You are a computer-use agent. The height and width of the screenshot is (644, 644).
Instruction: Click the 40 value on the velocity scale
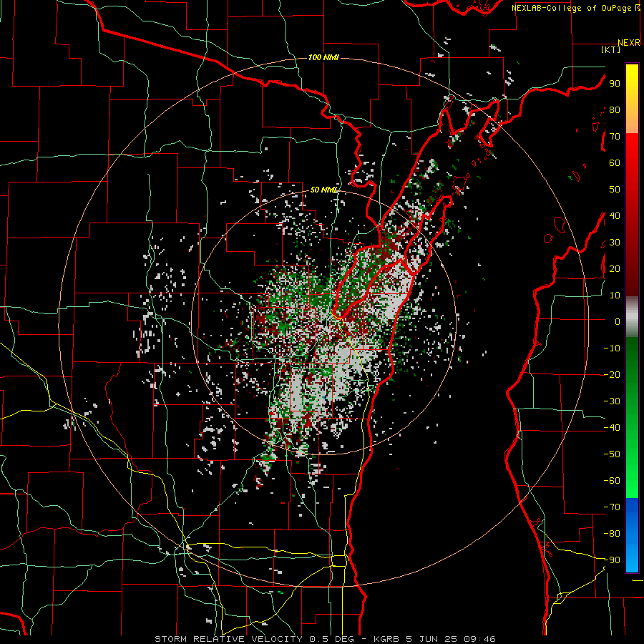[x=615, y=215]
